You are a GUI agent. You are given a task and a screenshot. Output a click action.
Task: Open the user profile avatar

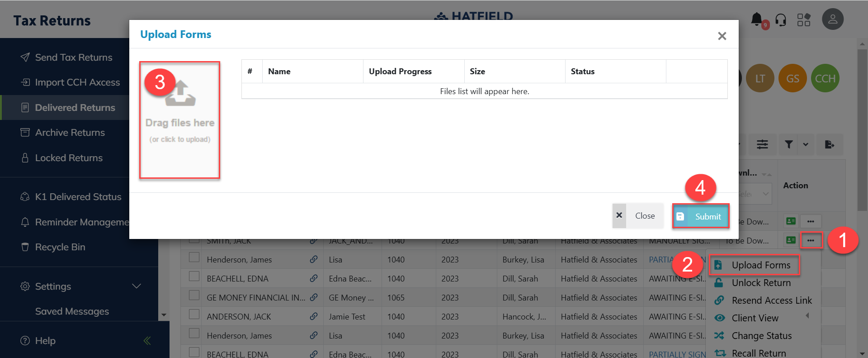click(x=832, y=19)
